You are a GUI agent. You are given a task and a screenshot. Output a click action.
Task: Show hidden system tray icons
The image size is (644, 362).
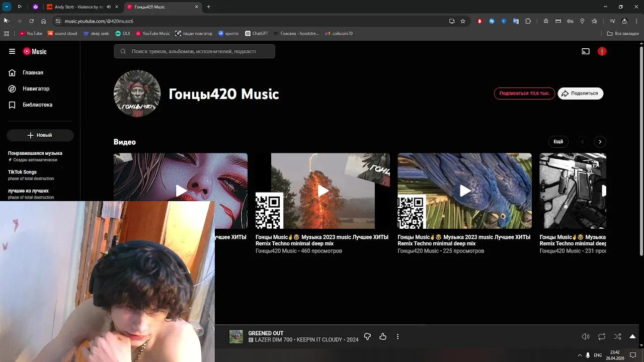click(x=580, y=355)
